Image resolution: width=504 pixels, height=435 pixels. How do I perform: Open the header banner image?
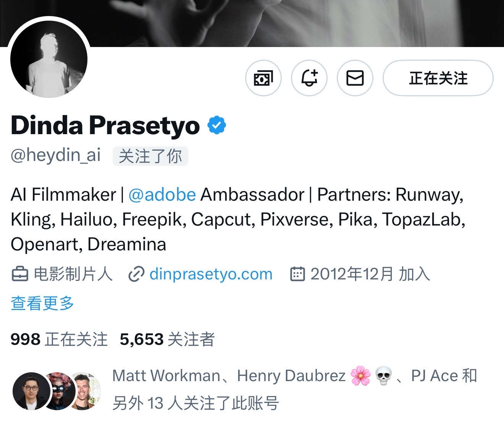[x=252, y=23]
